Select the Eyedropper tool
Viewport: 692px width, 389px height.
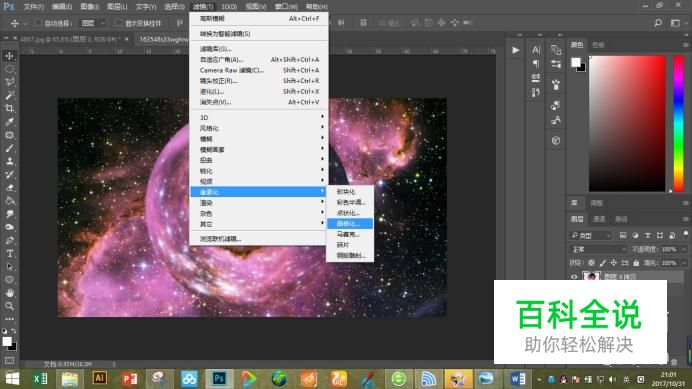[9, 121]
